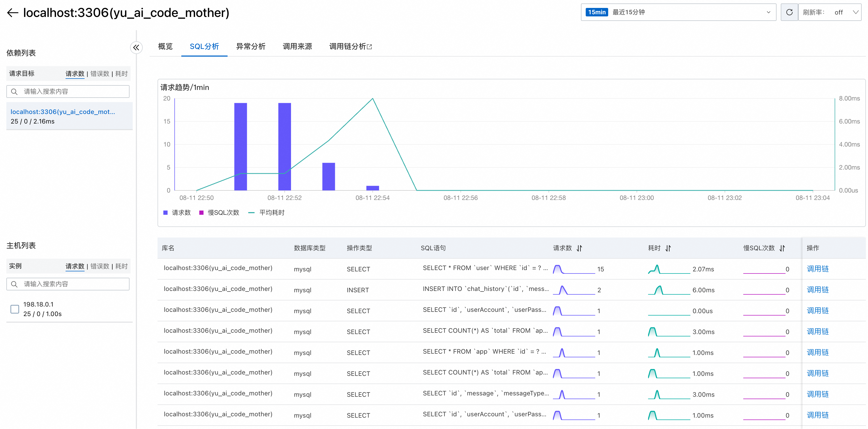Click search icon in 依赖列表 search box
Image resolution: width=868 pixels, height=429 pixels.
[14, 92]
